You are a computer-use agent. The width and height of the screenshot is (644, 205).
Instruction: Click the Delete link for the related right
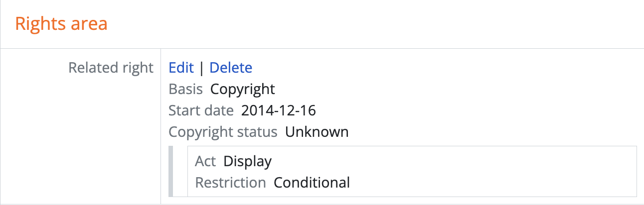[x=231, y=68]
